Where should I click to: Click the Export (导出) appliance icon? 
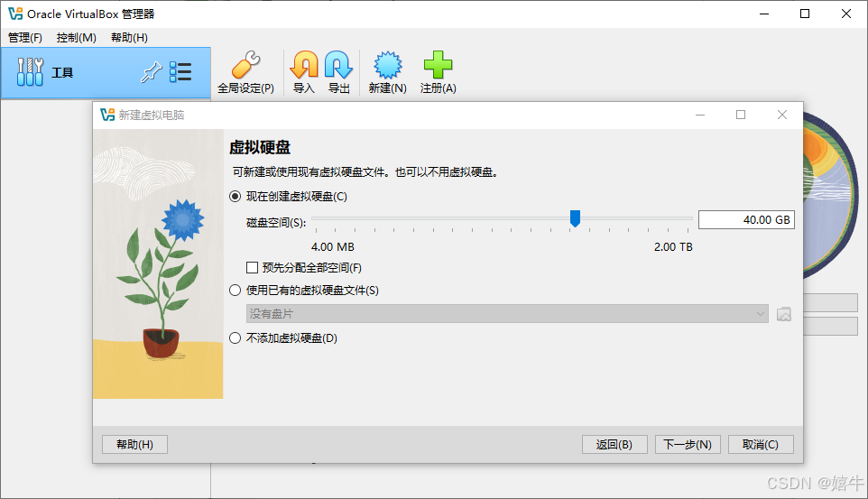[338, 65]
